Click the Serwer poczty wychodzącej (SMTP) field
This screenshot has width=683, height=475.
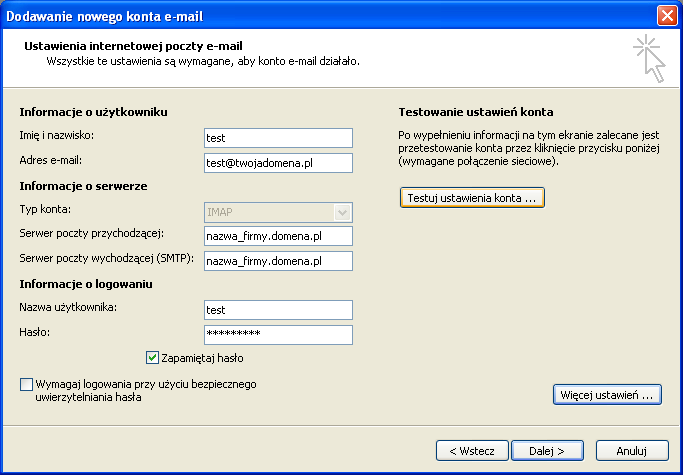click(278, 261)
